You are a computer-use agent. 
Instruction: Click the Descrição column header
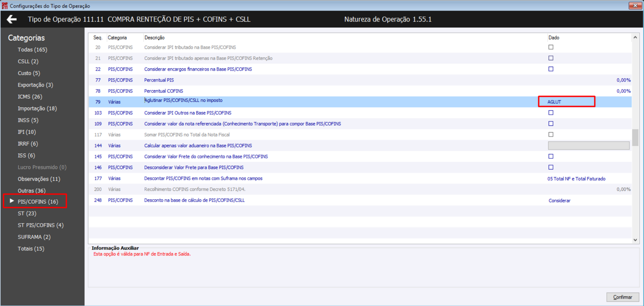pyautogui.click(x=154, y=38)
